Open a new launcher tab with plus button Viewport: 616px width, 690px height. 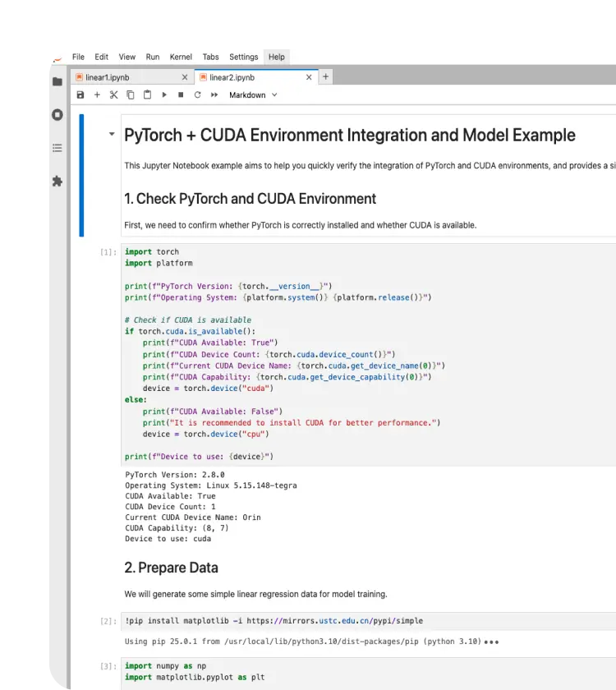[326, 76]
